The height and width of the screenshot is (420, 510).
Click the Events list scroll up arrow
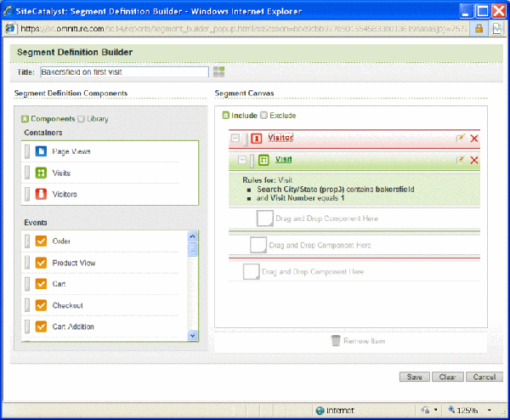pos(193,236)
